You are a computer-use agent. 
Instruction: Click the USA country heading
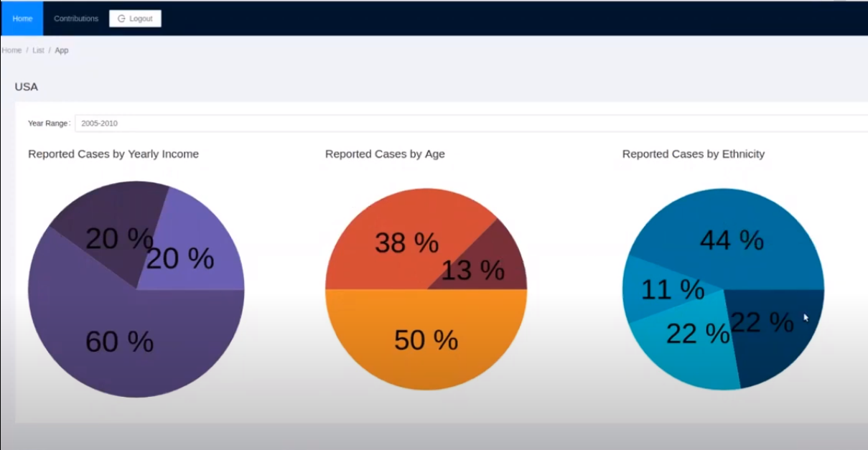27,87
